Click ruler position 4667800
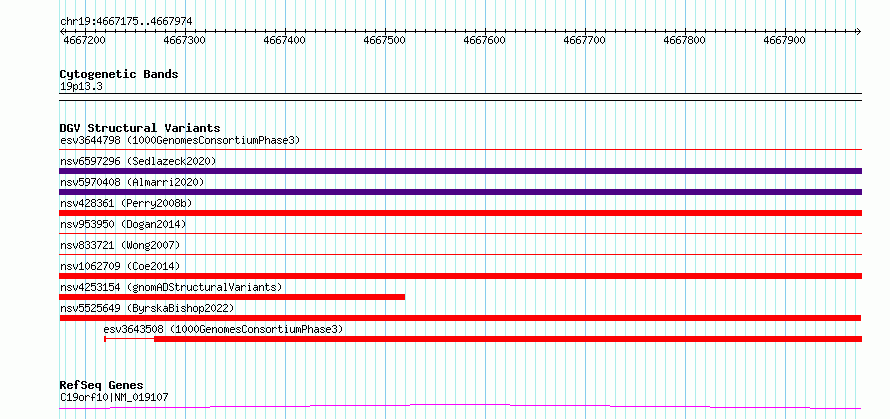The height and width of the screenshot is (419, 890). (x=685, y=40)
